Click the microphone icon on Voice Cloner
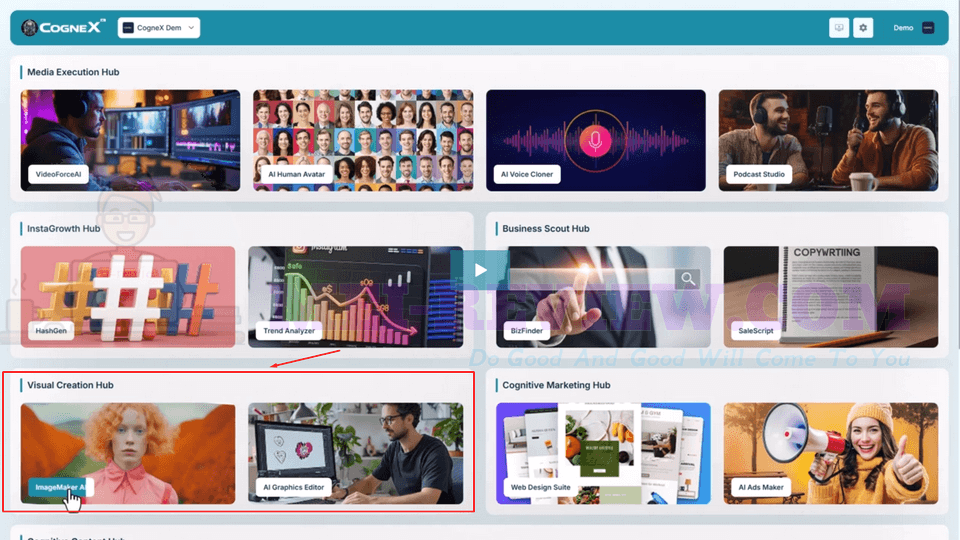This screenshot has height=540, width=960. [595, 141]
